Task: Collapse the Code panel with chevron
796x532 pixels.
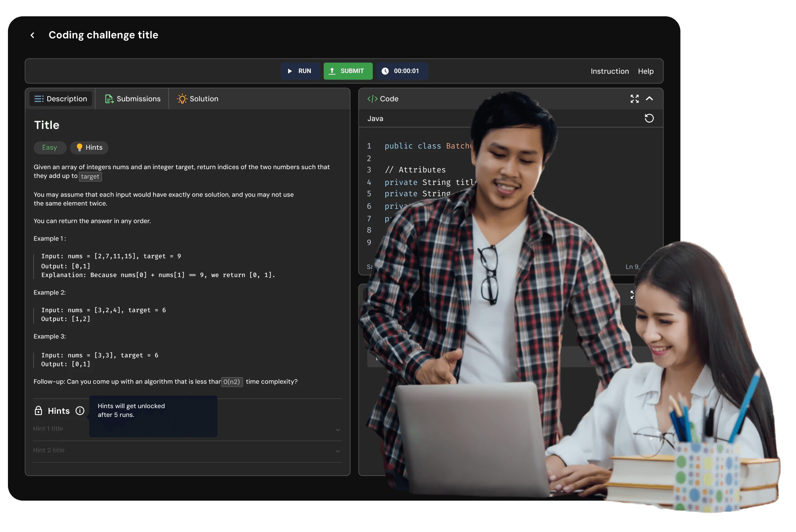Action: pyautogui.click(x=649, y=99)
